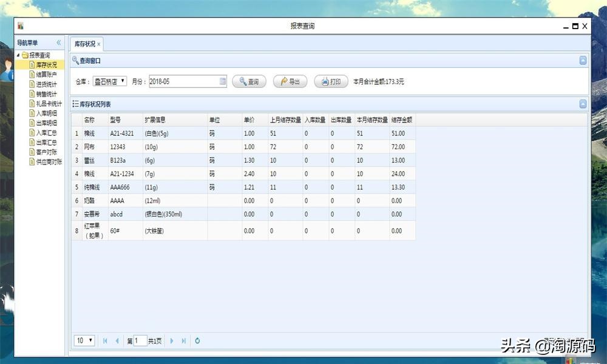Viewport: 607px width, 364px height.
Task: Click the 导出 export icon button
Action: (290, 81)
